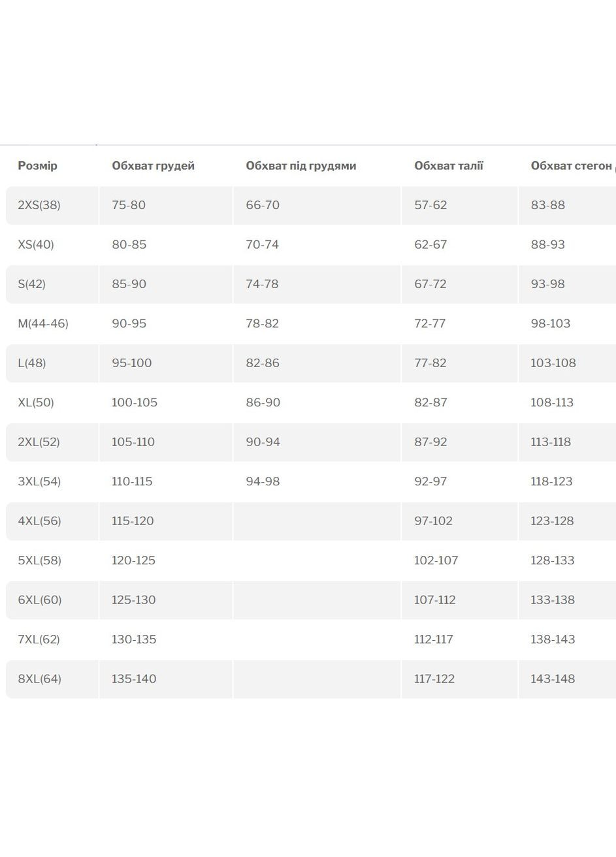Pick the S(42) size label
Image resolution: width=616 pixels, height=857 pixels.
32,284
